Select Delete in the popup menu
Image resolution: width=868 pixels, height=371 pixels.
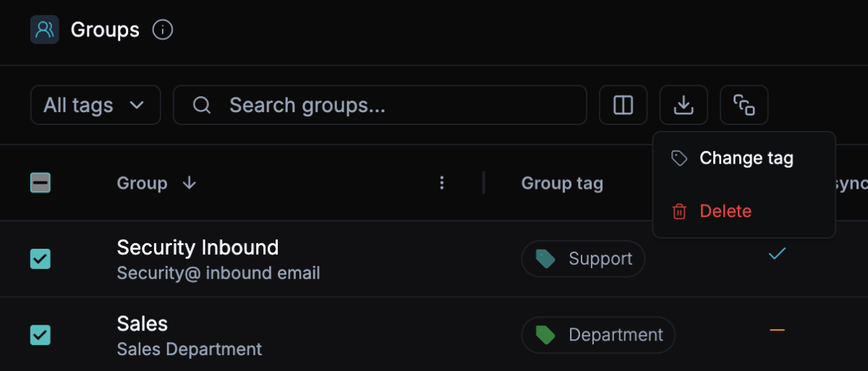click(725, 211)
